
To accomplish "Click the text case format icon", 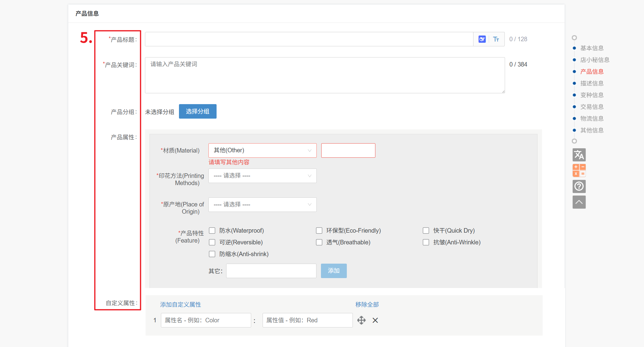I will click(496, 39).
